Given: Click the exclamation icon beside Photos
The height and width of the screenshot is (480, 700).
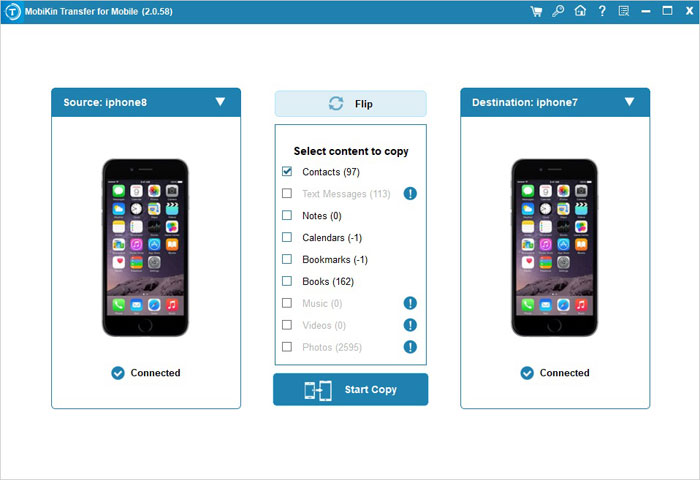Looking at the screenshot, I should tap(410, 347).
